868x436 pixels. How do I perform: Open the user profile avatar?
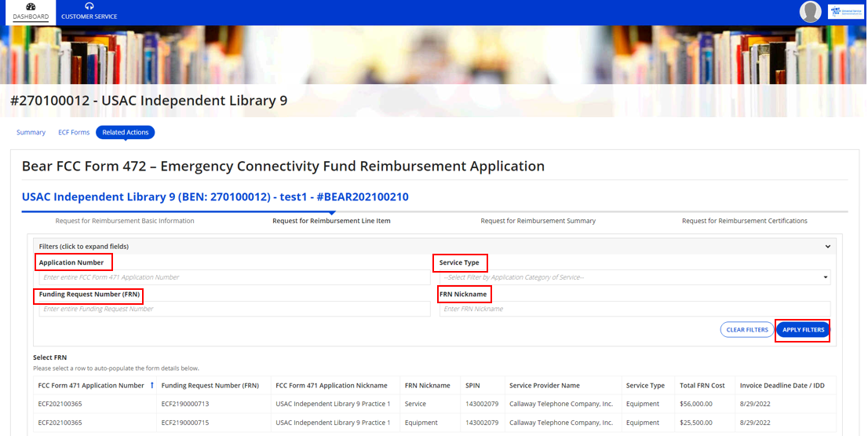(x=810, y=13)
